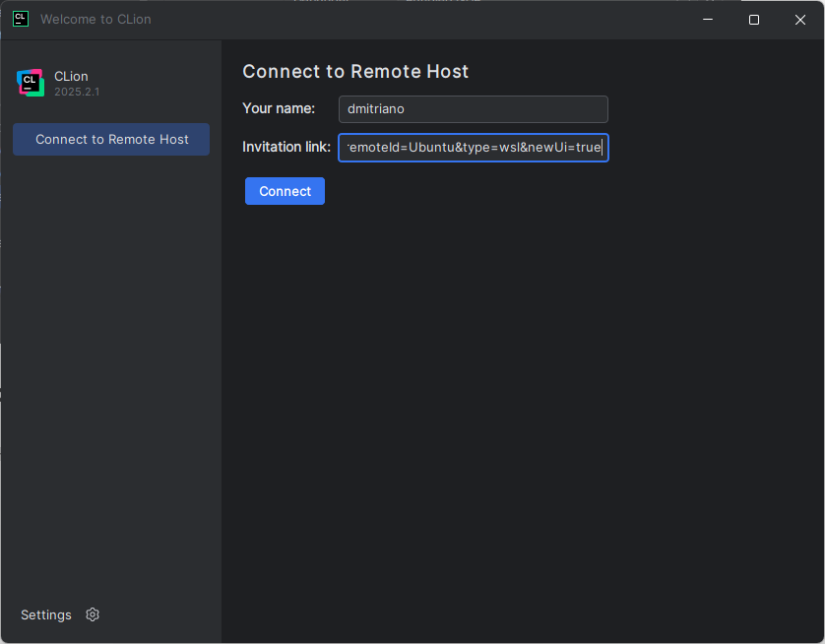
Task: Maximize the Welcome to CLion window
Action: click(x=754, y=20)
